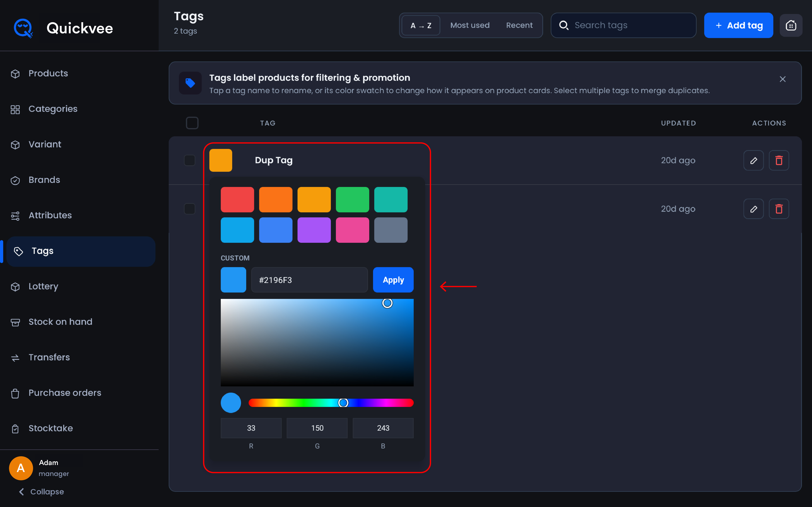812x507 pixels.
Task: Select the second tag row checkbox
Action: tap(190, 209)
